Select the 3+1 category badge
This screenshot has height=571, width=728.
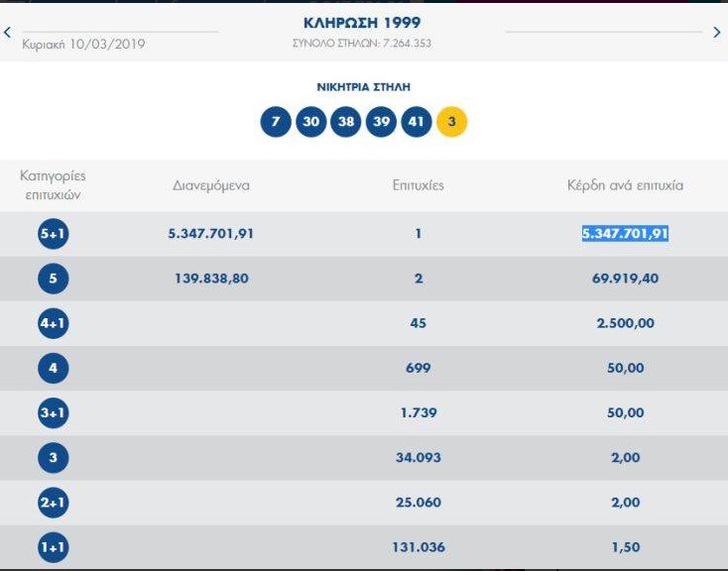(53, 412)
